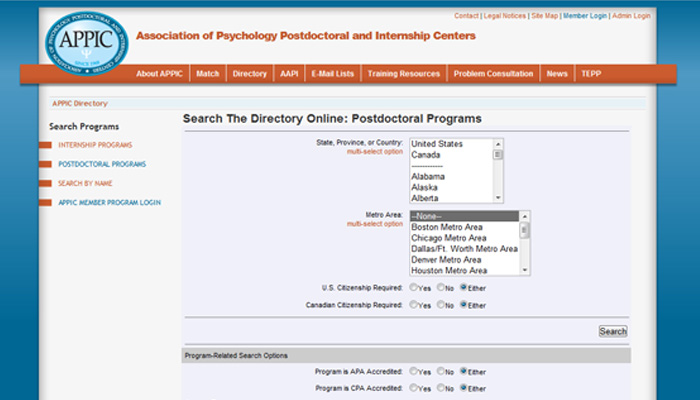This screenshot has height=400, width=700.
Task: Open the Directory menu
Action: pyautogui.click(x=250, y=74)
